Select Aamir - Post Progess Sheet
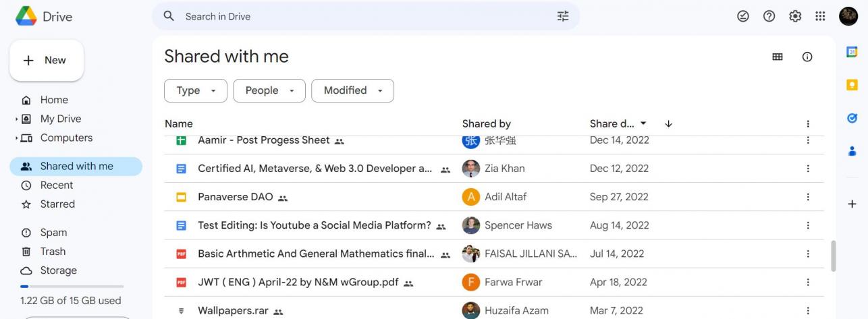 (264, 140)
